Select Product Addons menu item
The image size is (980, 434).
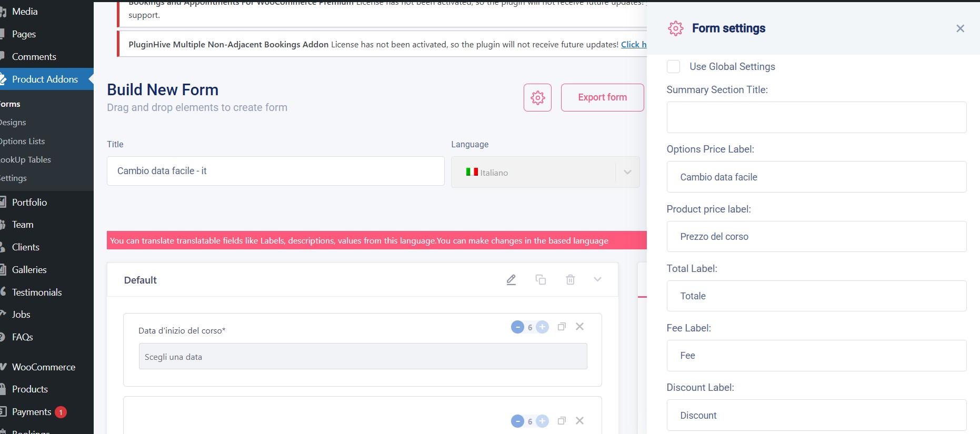click(47, 79)
